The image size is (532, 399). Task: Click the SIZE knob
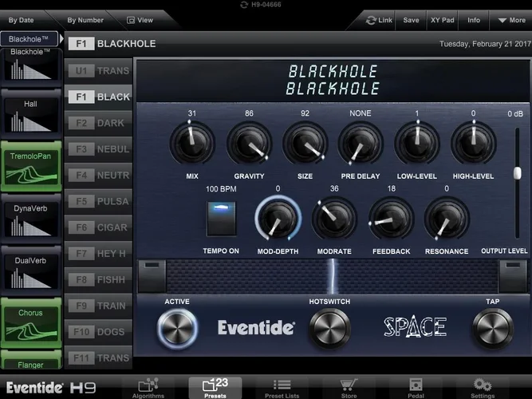(x=305, y=143)
